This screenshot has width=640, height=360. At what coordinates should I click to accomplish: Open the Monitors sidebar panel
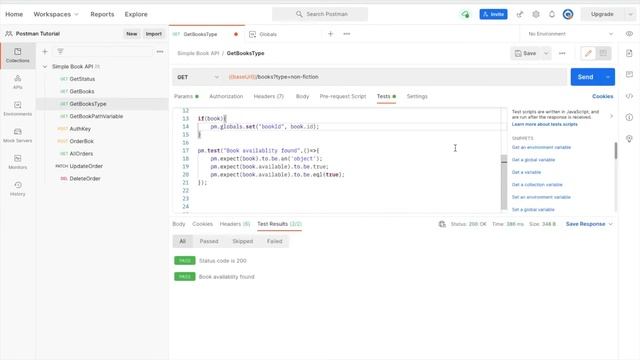coord(18,162)
